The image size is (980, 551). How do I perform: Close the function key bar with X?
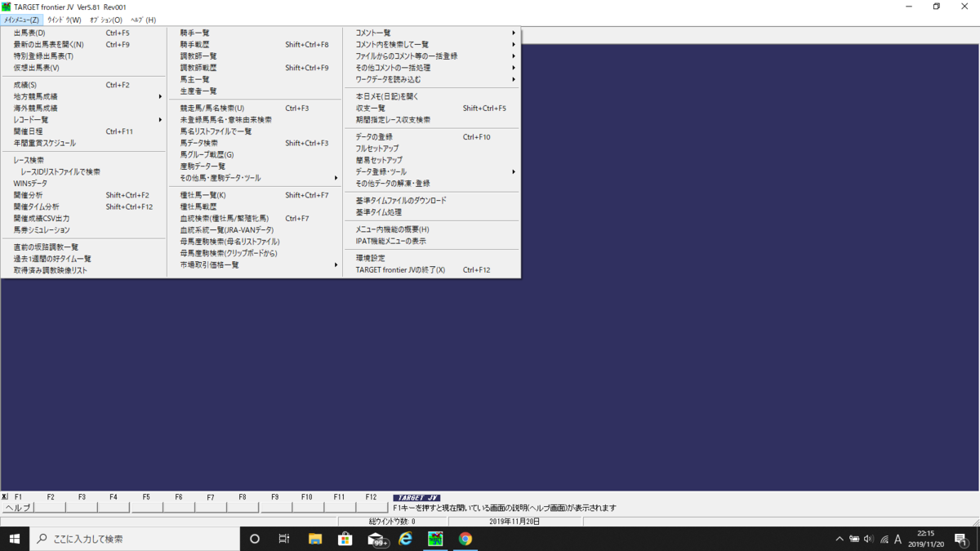tap(4, 496)
